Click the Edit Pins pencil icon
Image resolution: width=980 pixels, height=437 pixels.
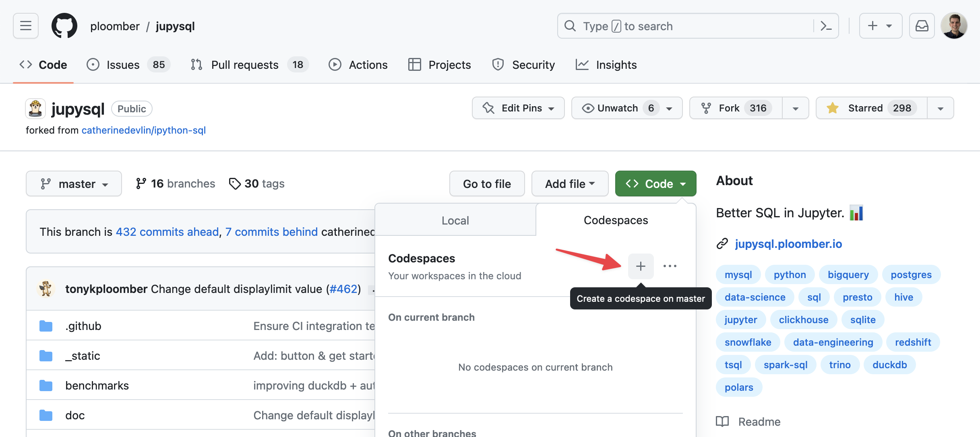point(488,108)
